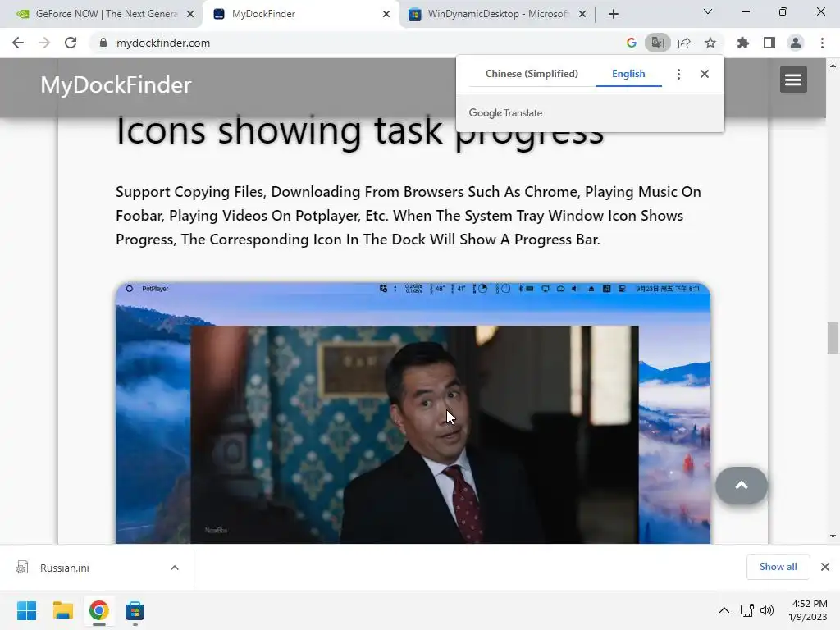Click the scroll-to-top arrow button

click(742, 486)
